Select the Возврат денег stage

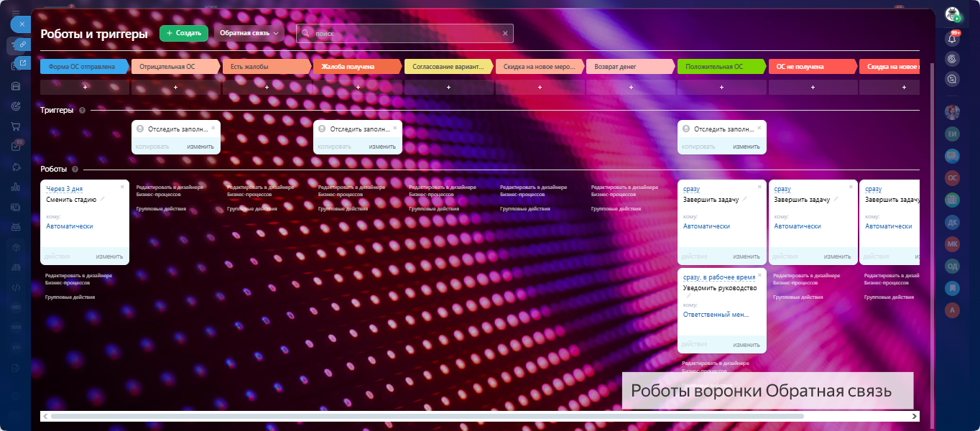pyautogui.click(x=630, y=67)
